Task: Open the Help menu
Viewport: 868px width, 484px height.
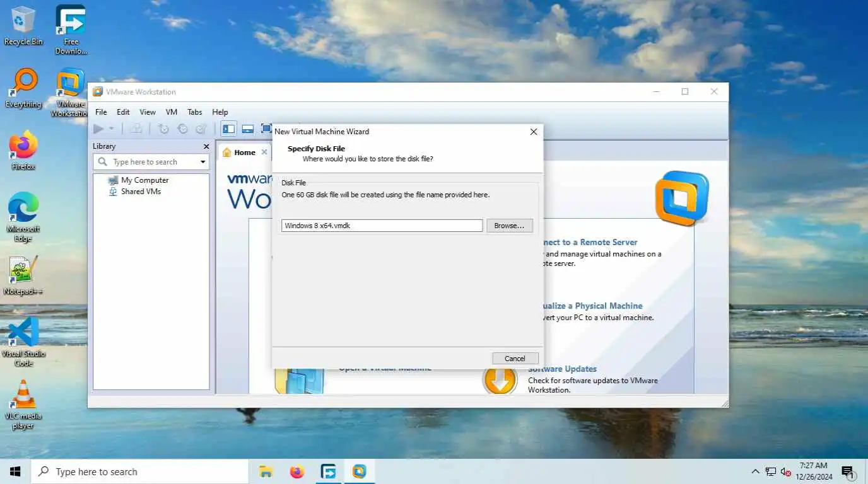Action: click(x=220, y=112)
